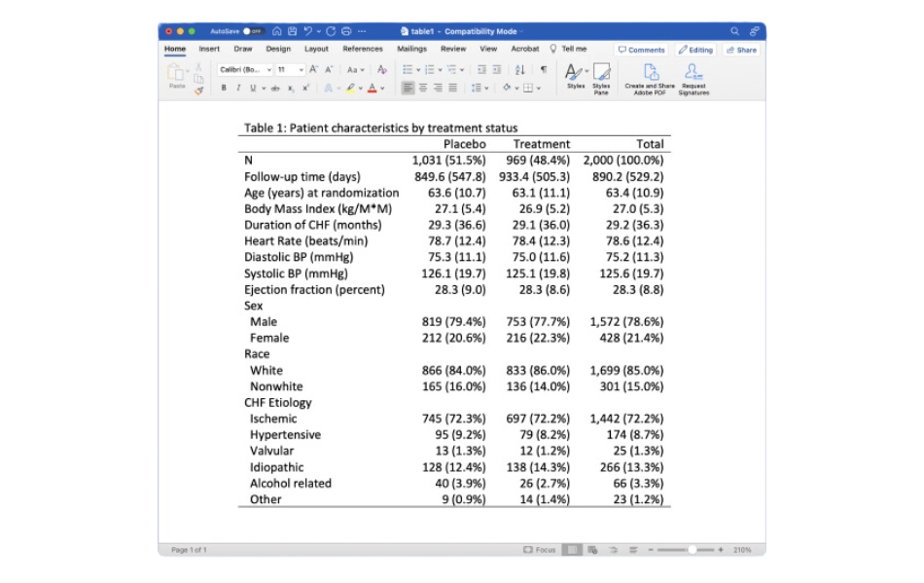This screenshot has width=924, height=583.
Task: Toggle the AutoSave switch
Action: pyautogui.click(x=253, y=31)
